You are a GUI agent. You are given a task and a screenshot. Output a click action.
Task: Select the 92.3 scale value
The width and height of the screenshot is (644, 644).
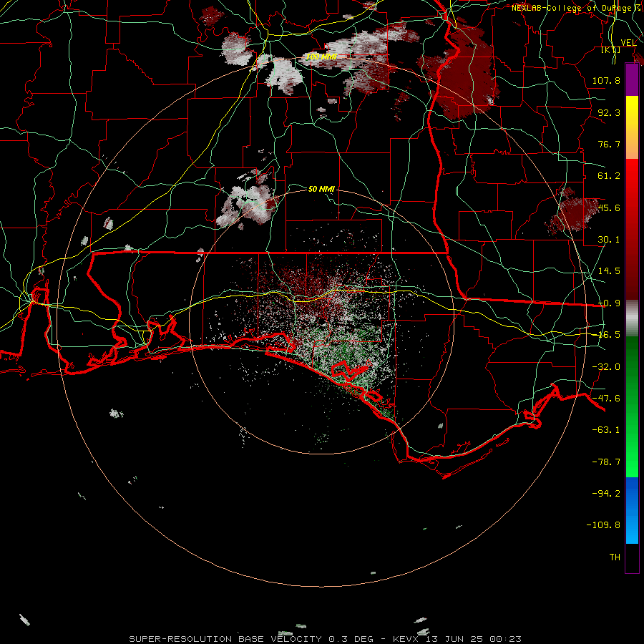pos(609,112)
